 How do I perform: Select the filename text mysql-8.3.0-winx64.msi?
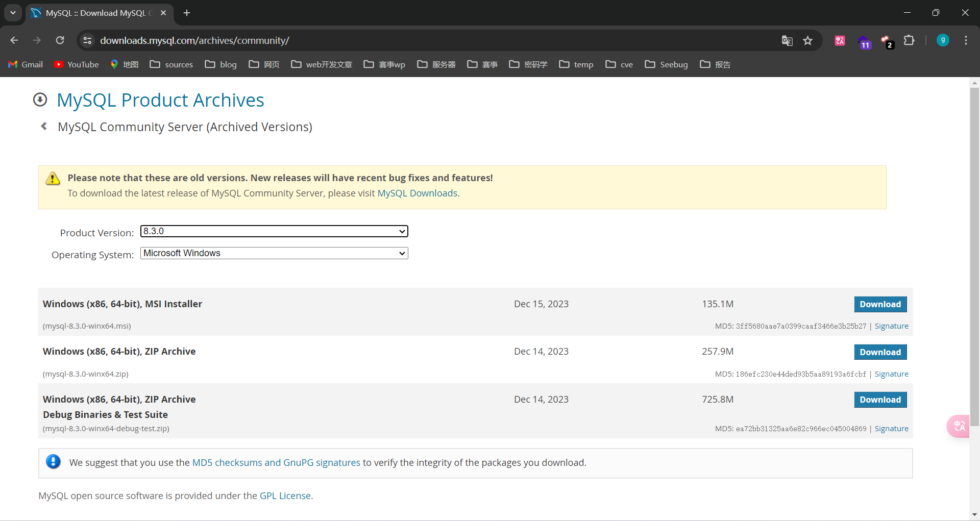87,326
